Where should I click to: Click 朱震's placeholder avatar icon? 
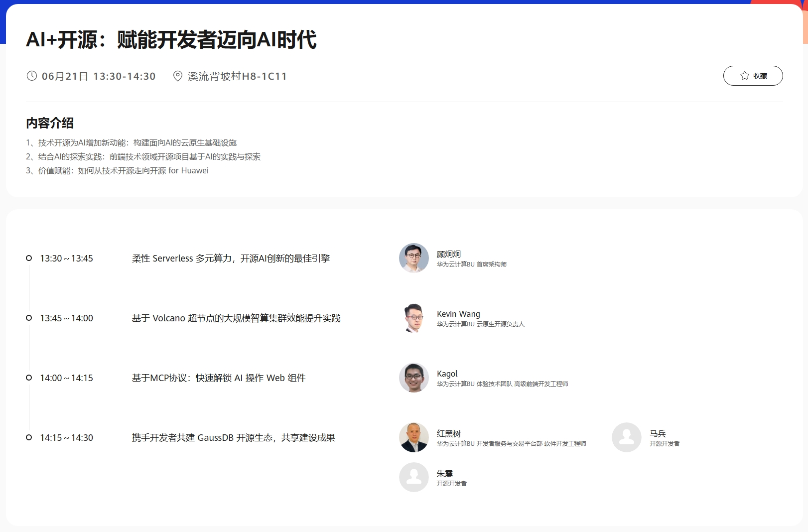tap(414, 477)
